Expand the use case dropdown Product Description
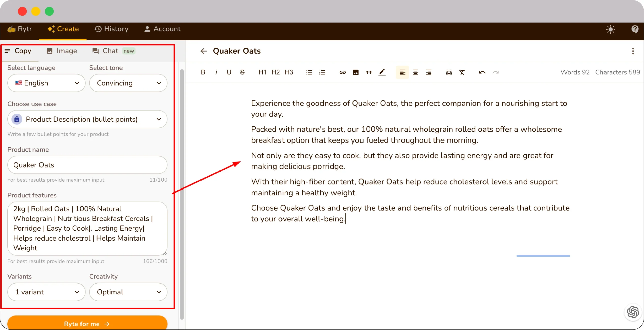Screen dimensions: 644x330 click(x=87, y=119)
